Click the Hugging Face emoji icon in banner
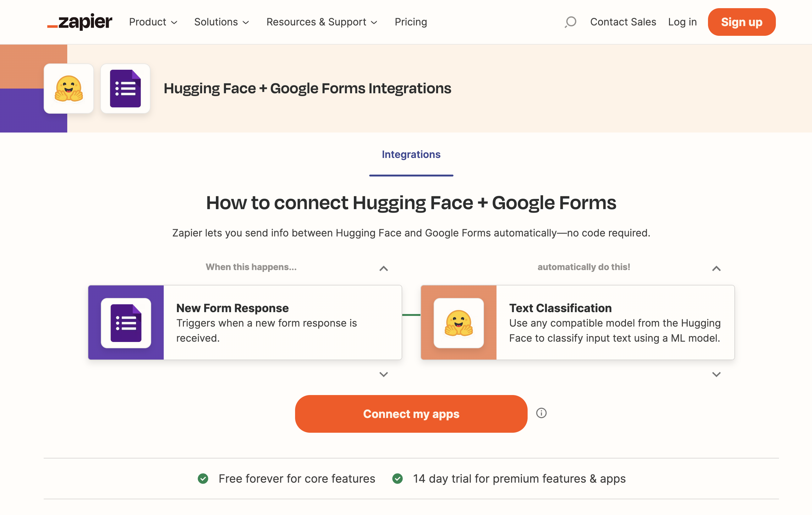Viewport: 812px width, 515px height. 69,89
